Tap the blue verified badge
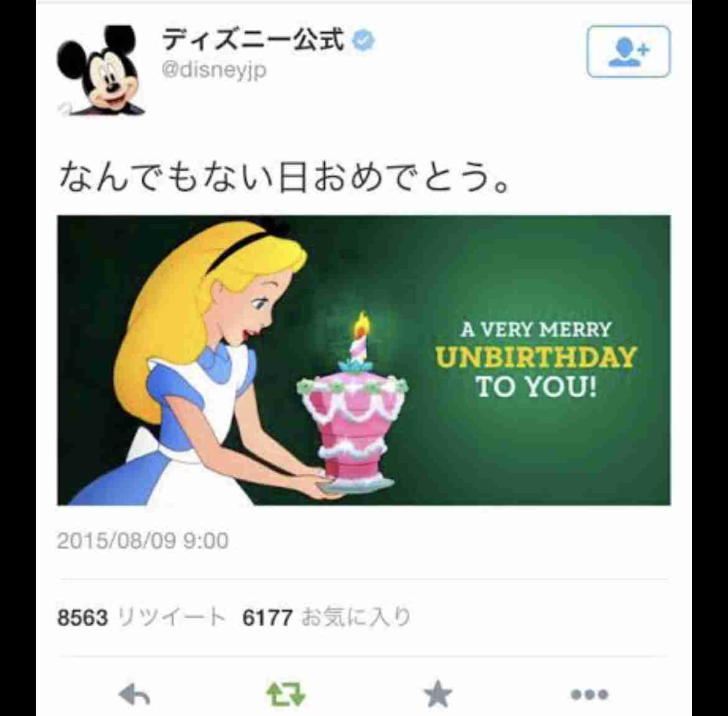The width and height of the screenshot is (728, 716). tap(363, 40)
